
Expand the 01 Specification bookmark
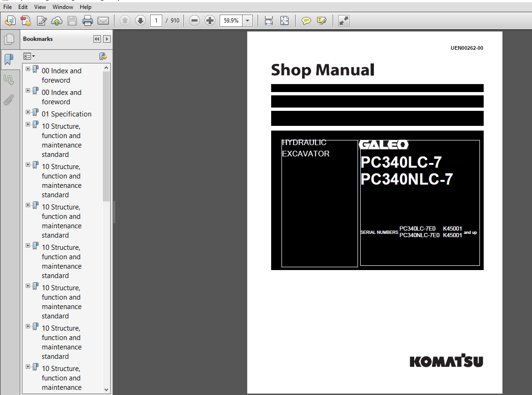(28, 112)
